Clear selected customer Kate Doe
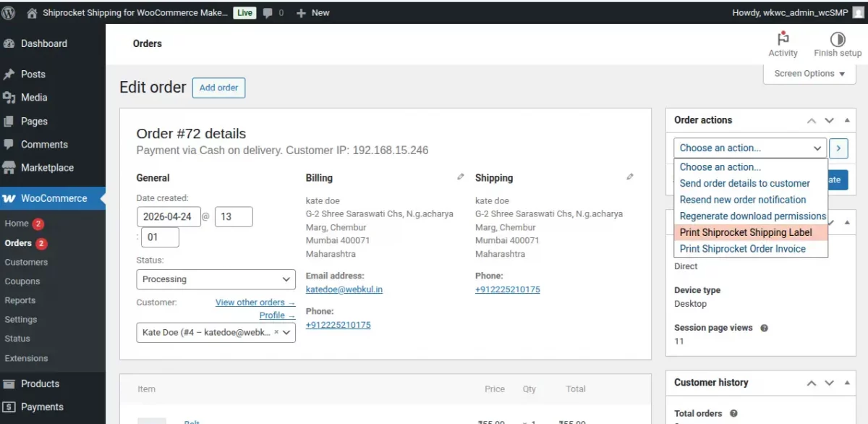868x424 pixels. point(276,332)
